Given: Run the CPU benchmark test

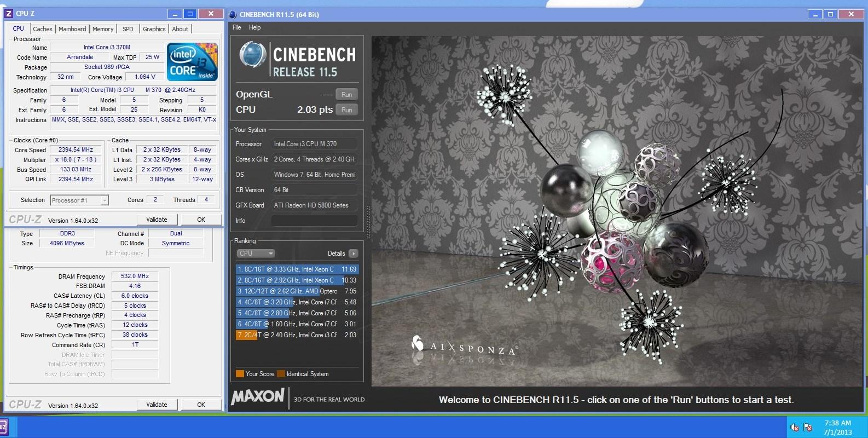Looking at the screenshot, I should coord(347,110).
